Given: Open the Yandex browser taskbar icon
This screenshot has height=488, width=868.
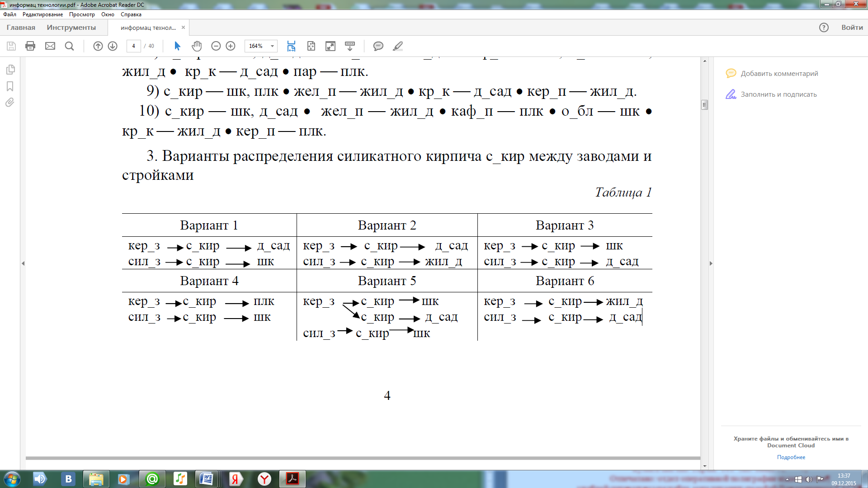Looking at the screenshot, I should (264, 479).
